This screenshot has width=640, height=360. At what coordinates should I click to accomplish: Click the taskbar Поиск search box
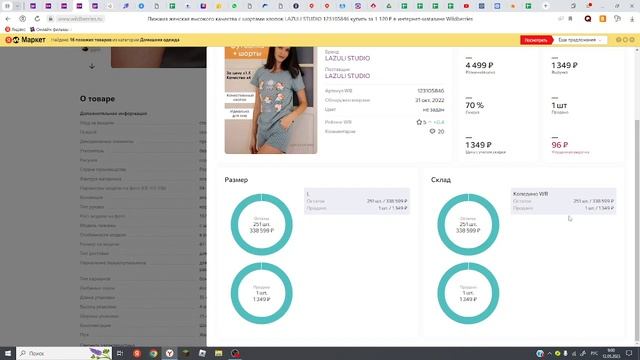point(64,353)
